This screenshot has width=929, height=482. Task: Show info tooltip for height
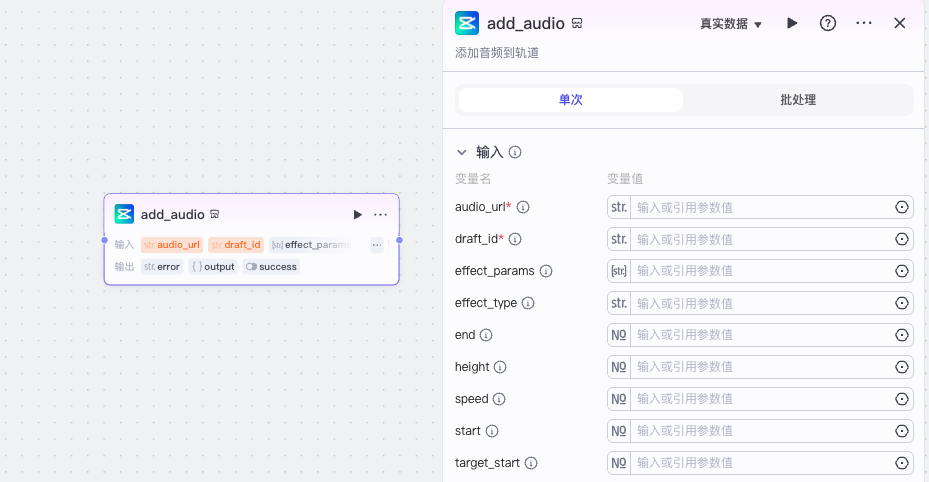pos(500,367)
